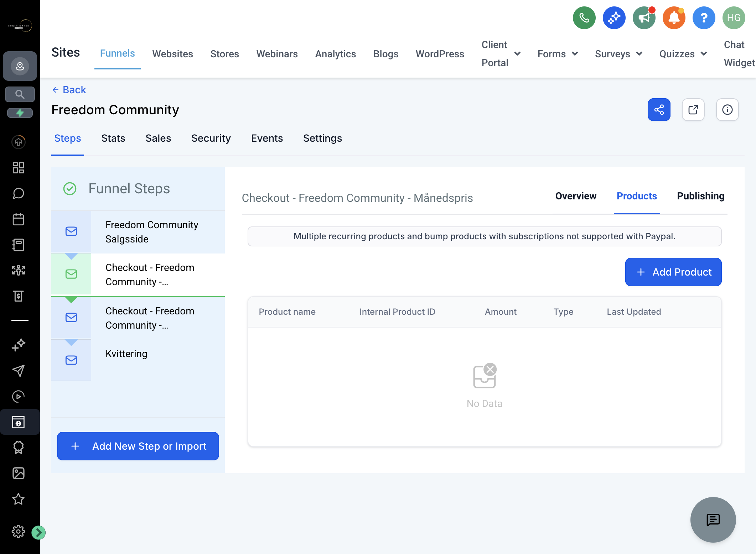Switch to the Stats tab
Image resolution: width=756 pixels, height=554 pixels.
tap(113, 138)
